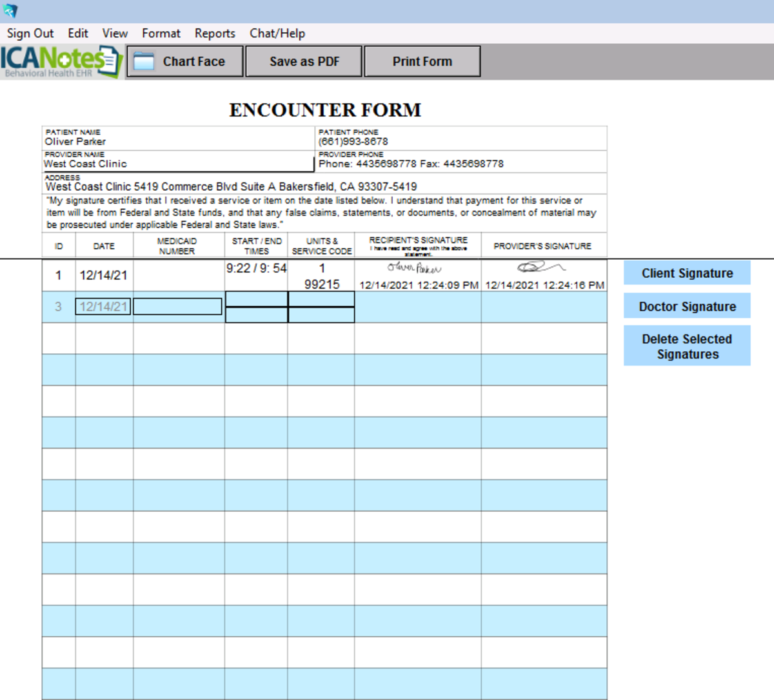
Task: Click the patient name Oliver Parker
Action: pyautogui.click(x=75, y=142)
